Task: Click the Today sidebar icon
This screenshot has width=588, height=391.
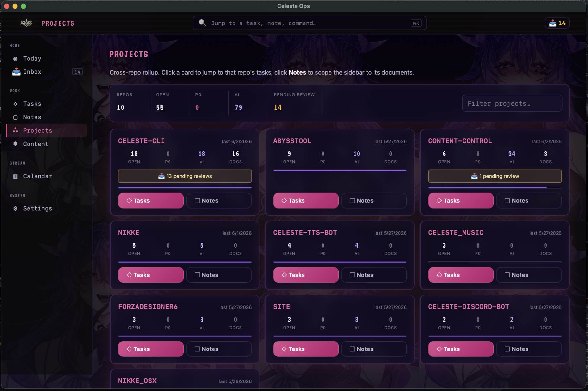Action: pyautogui.click(x=15, y=59)
